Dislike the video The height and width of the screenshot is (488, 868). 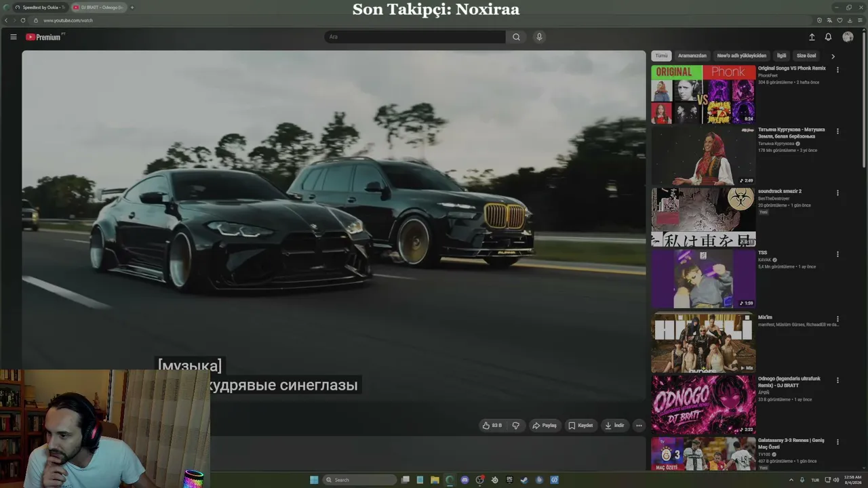pyautogui.click(x=515, y=426)
